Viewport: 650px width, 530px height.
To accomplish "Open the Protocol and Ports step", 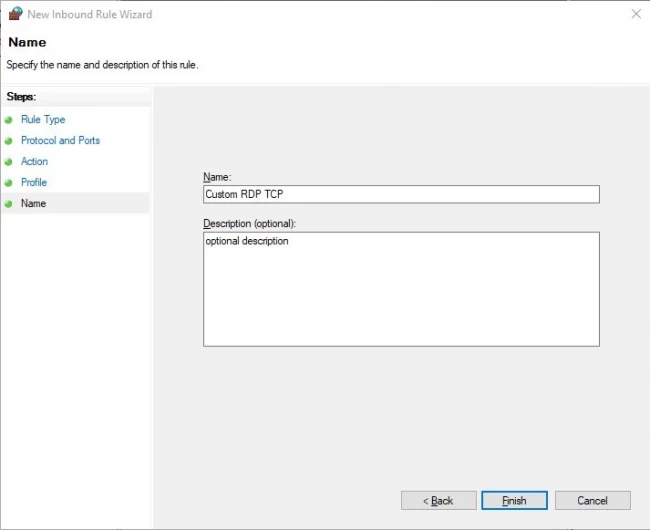I will click(x=60, y=141).
